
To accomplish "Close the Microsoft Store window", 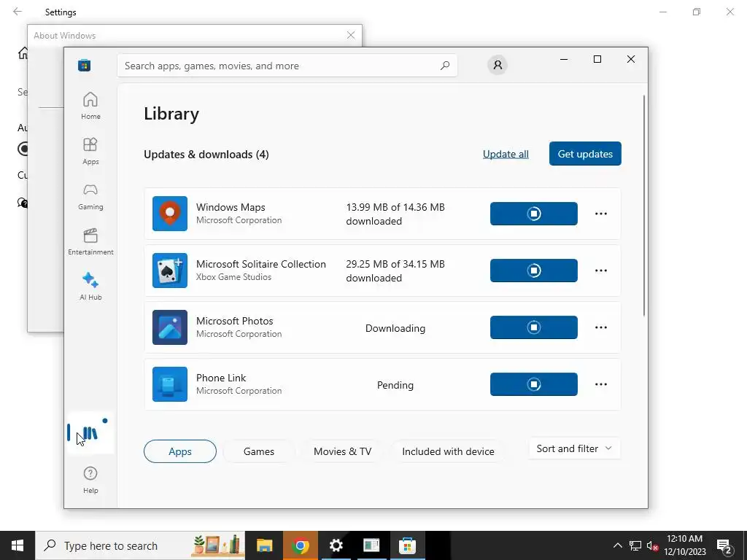I will (x=631, y=59).
